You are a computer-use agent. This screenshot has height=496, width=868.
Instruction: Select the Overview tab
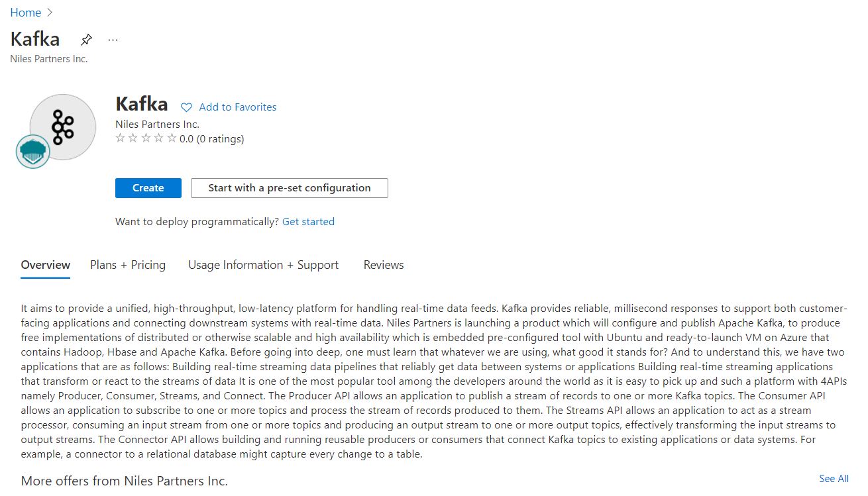tap(45, 265)
